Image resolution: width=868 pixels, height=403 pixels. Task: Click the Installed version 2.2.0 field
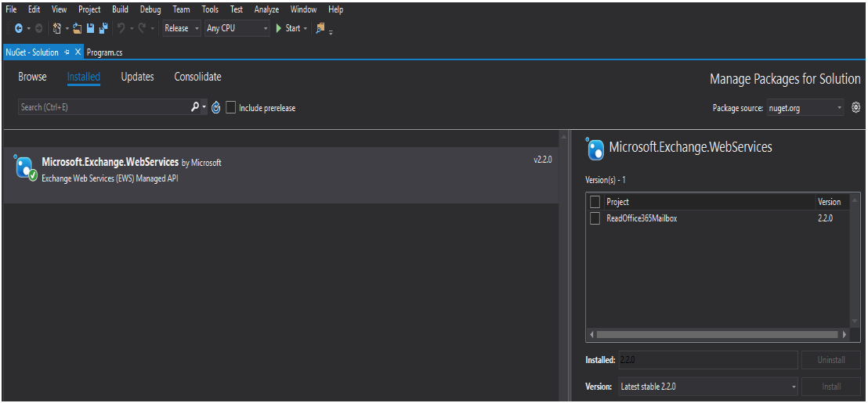(x=708, y=360)
